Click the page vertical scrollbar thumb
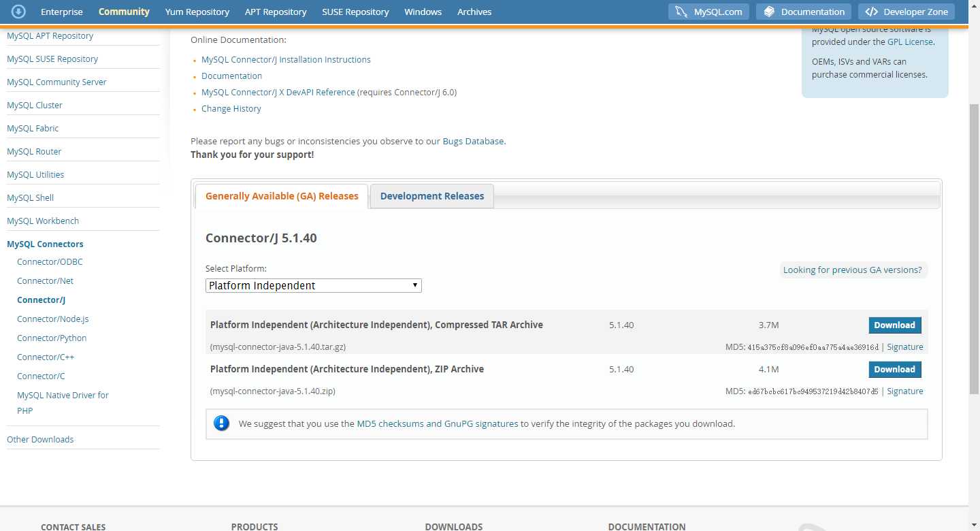Viewport: 980px width, 531px height. (x=974, y=248)
